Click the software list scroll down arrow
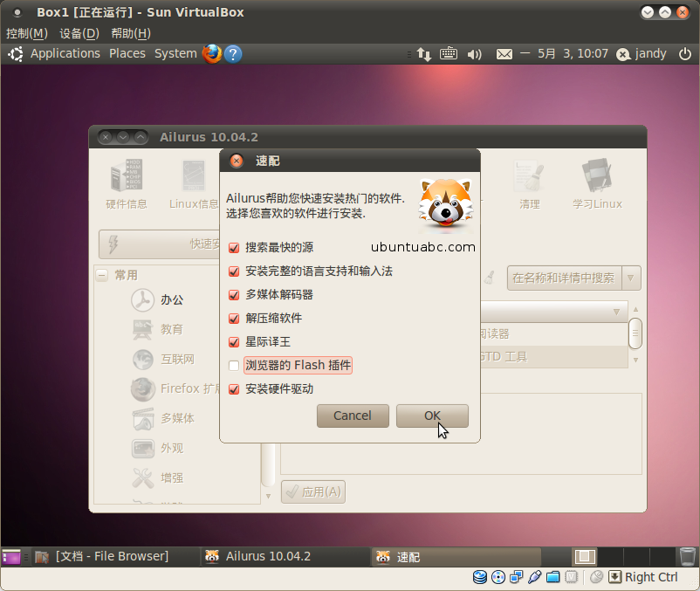This screenshot has width=700, height=591. point(635,360)
